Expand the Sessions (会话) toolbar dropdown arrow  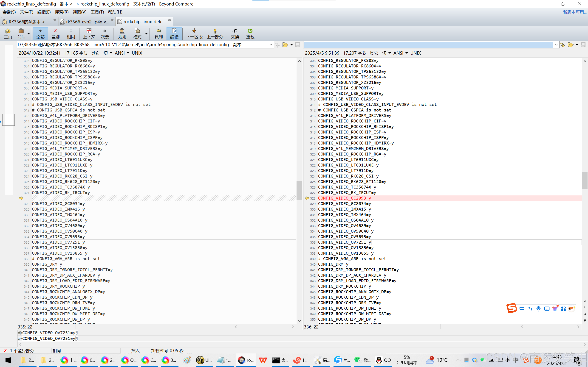pyautogui.click(x=29, y=34)
